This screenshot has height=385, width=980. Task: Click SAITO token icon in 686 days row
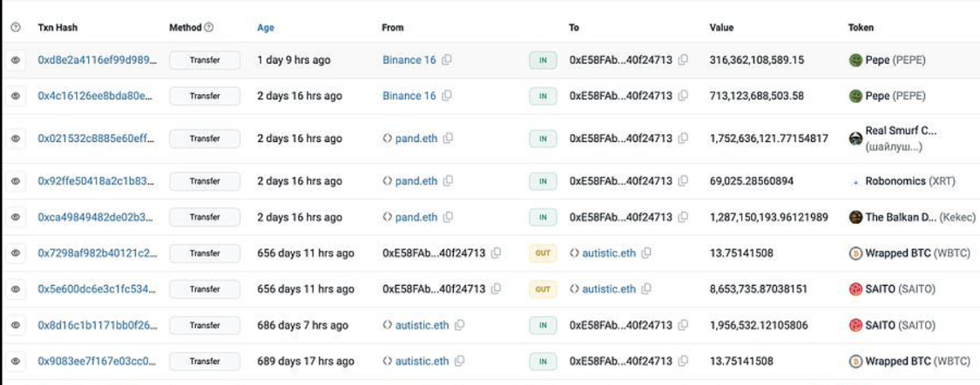[x=855, y=325]
